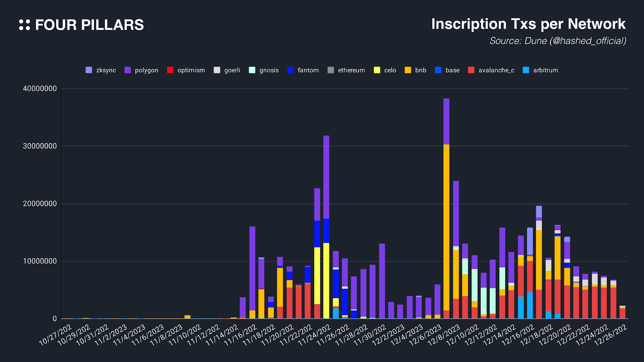Image resolution: width=644 pixels, height=362 pixels.
Task: Select the gnosis legend label
Action: [269, 70]
